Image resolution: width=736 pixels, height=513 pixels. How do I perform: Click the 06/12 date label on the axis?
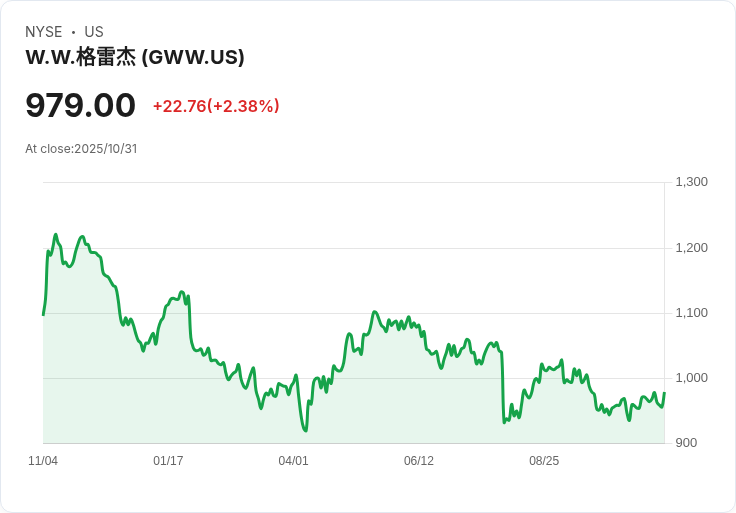[419, 461]
